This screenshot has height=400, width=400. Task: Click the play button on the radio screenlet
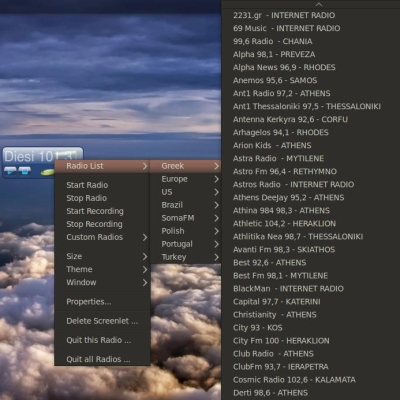coord(10,171)
